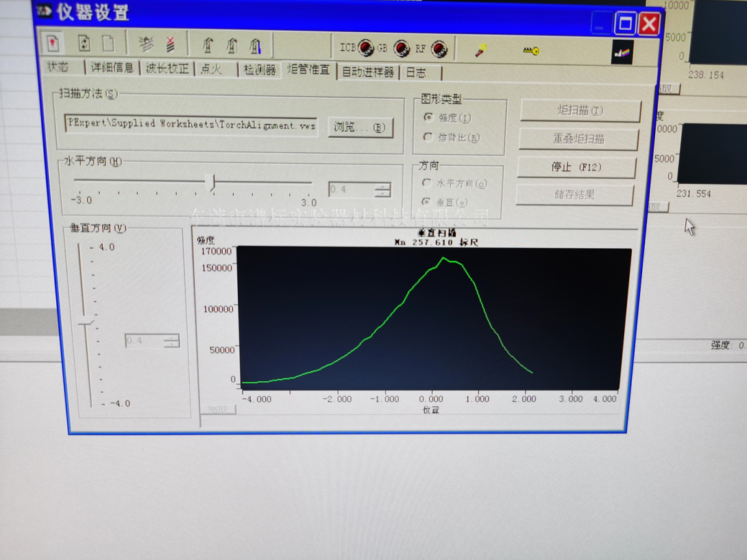
Task: Click the GB red indicator button
Action: pyautogui.click(x=402, y=49)
